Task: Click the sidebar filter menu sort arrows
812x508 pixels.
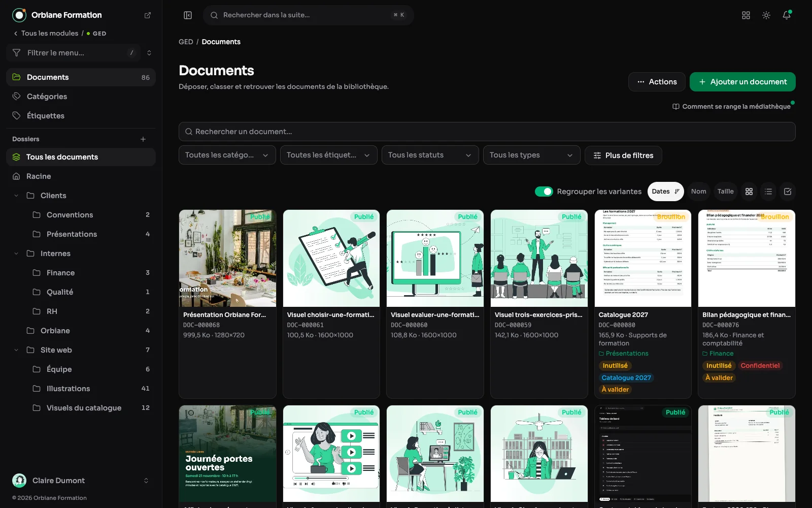Action: pyautogui.click(x=149, y=53)
